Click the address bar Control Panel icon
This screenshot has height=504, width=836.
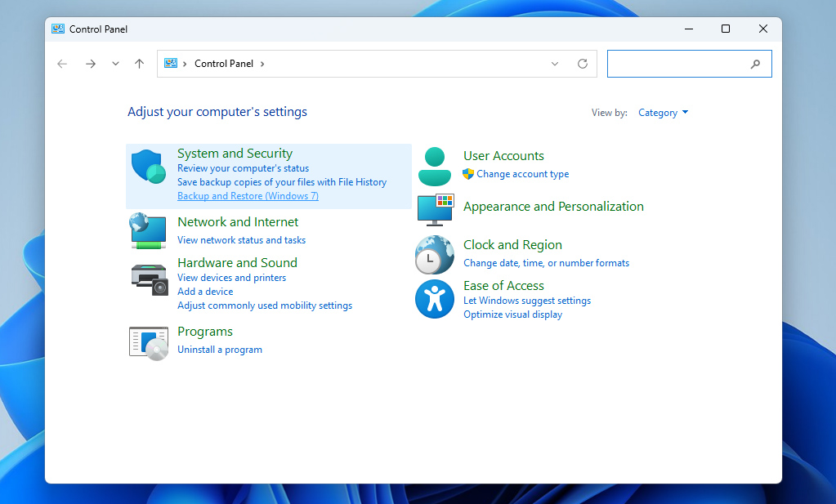171,64
